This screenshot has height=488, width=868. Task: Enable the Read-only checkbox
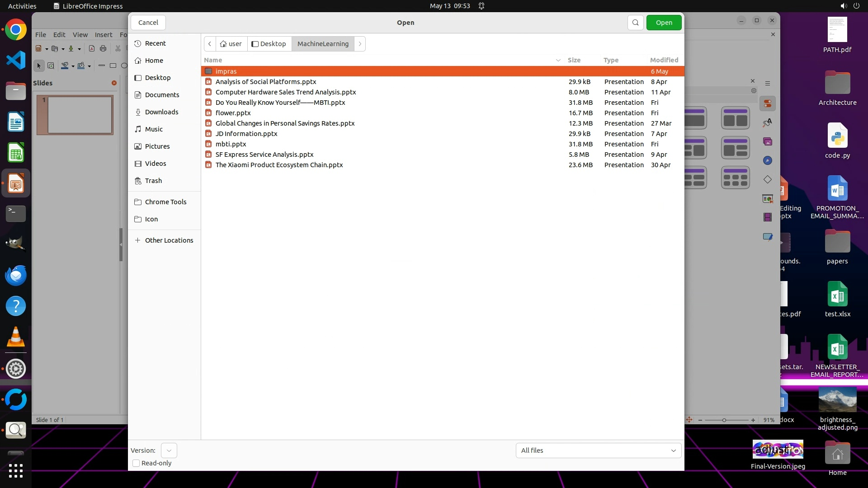pyautogui.click(x=136, y=463)
